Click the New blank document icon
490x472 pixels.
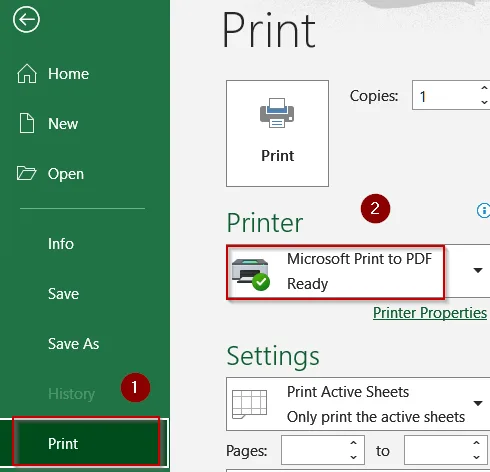pyautogui.click(x=27, y=123)
